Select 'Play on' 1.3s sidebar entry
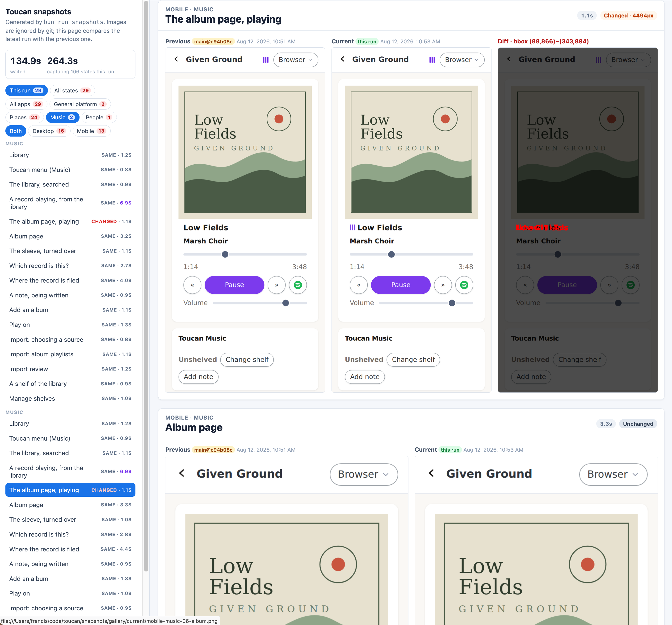Viewport: 672px width, 625px height. point(70,325)
